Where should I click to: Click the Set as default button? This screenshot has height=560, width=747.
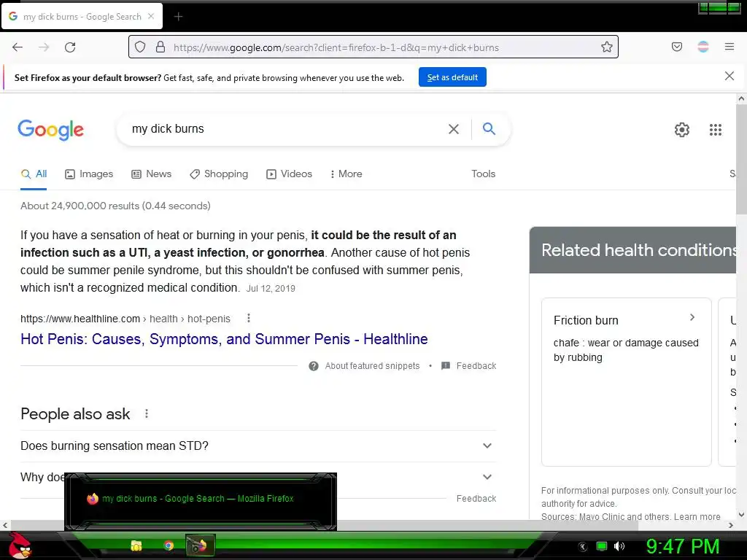(452, 77)
